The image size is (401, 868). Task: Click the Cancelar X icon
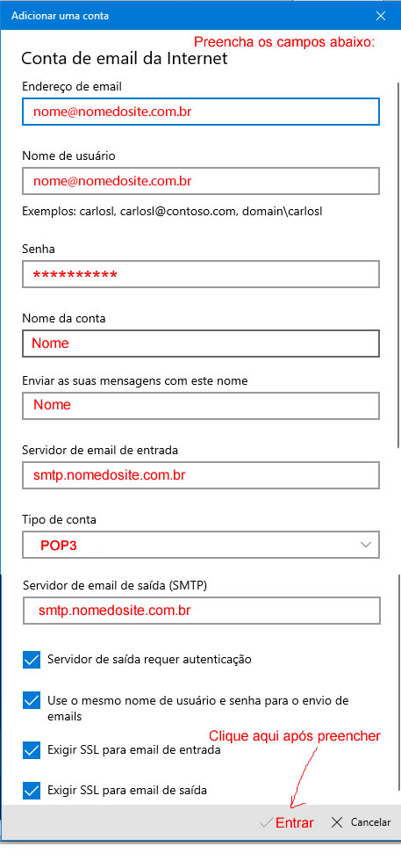pyautogui.click(x=337, y=822)
